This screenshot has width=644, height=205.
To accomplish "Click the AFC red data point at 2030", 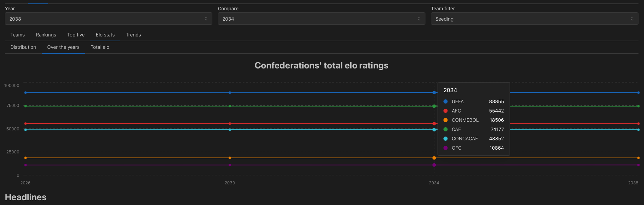I will (230, 123).
